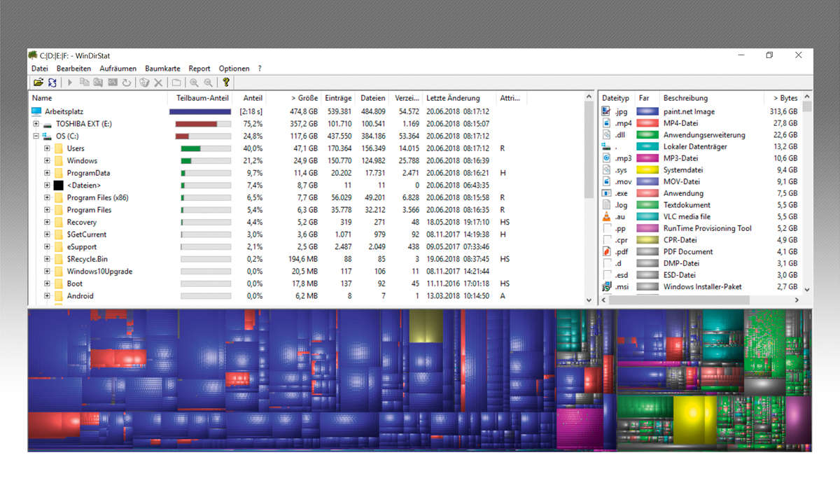Expand the Windows folder node
Screen dimensions: 840x504
(47, 160)
